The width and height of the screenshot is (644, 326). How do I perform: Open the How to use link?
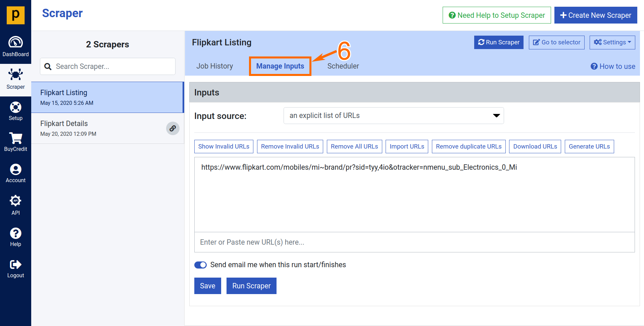pyautogui.click(x=613, y=67)
